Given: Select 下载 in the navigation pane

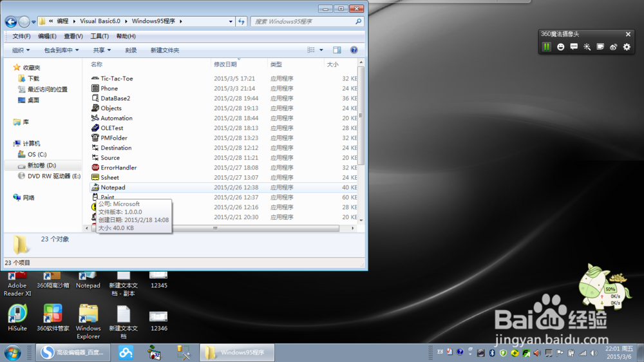Looking at the screenshot, I should pos(33,79).
